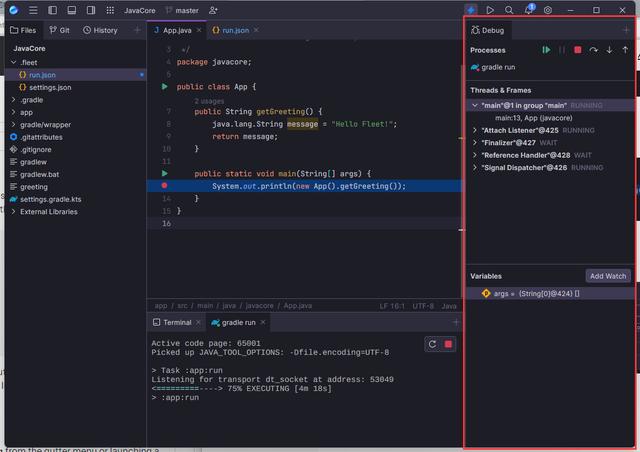Open the .gitattributes file

coord(76,137)
